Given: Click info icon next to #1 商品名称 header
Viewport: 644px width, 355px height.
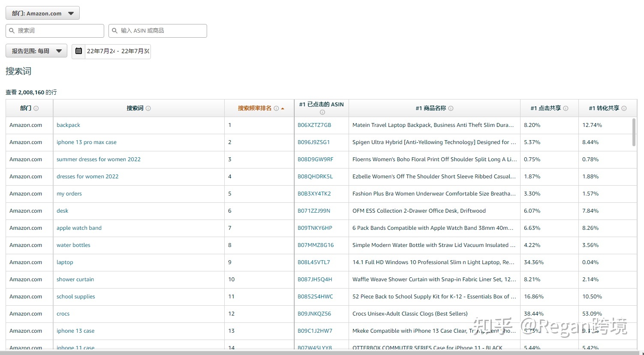Looking at the screenshot, I should point(451,108).
